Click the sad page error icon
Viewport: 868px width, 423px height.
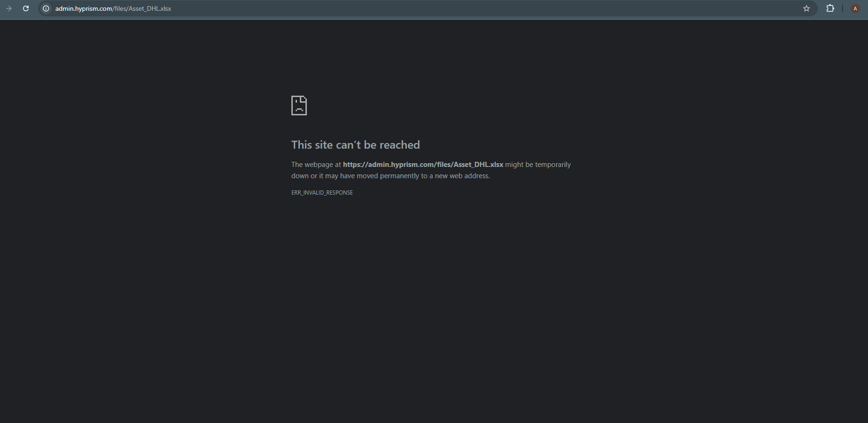[299, 106]
